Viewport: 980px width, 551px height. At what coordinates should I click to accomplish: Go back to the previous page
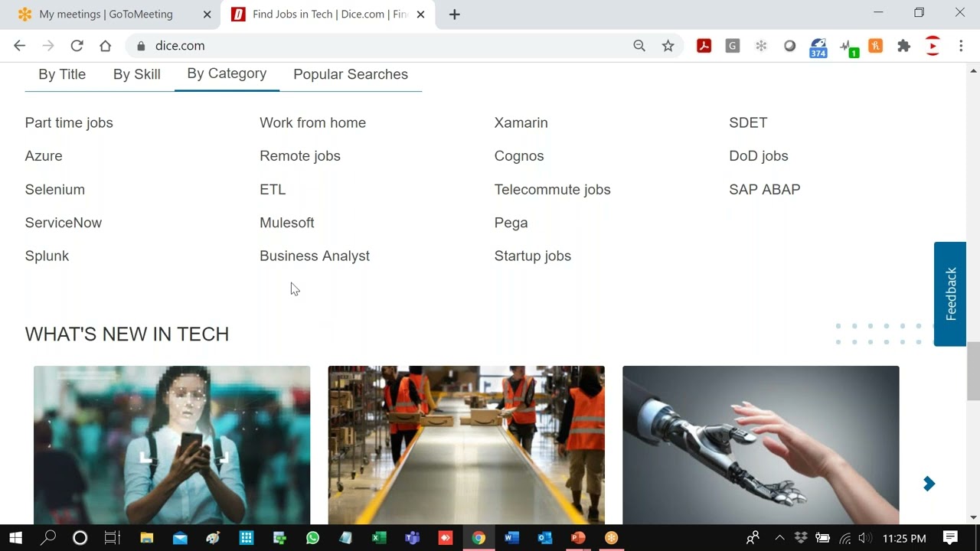[x=20, y=46]
